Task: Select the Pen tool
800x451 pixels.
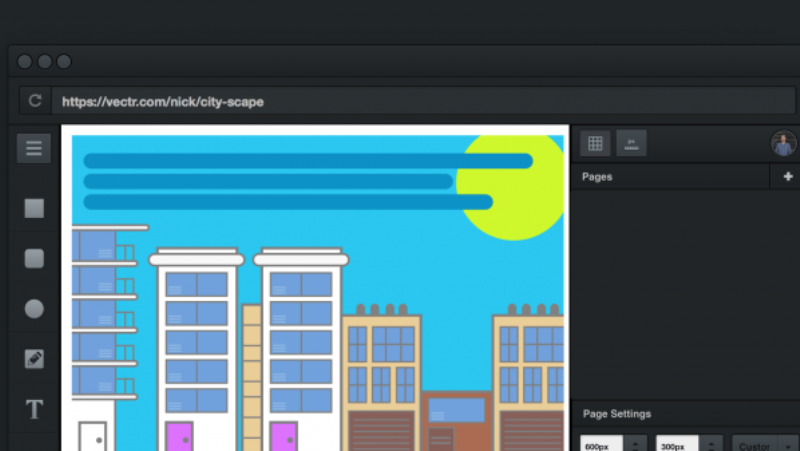Action: click(x=34, y=359)
